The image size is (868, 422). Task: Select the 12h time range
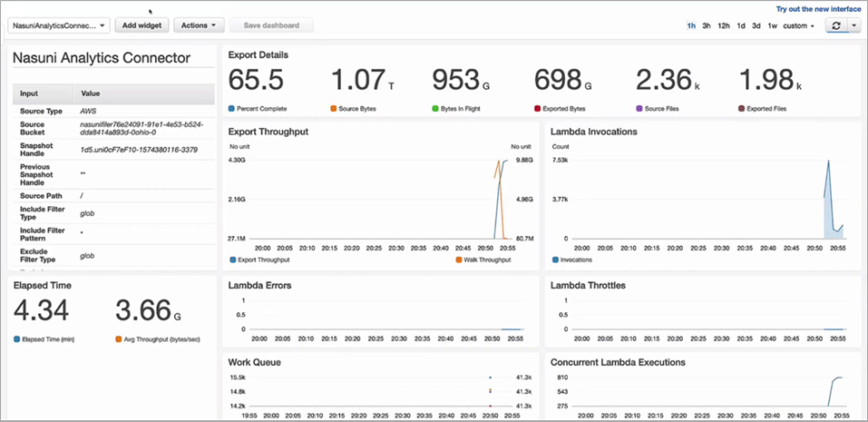pyautogui.click(x=724, y=26)
